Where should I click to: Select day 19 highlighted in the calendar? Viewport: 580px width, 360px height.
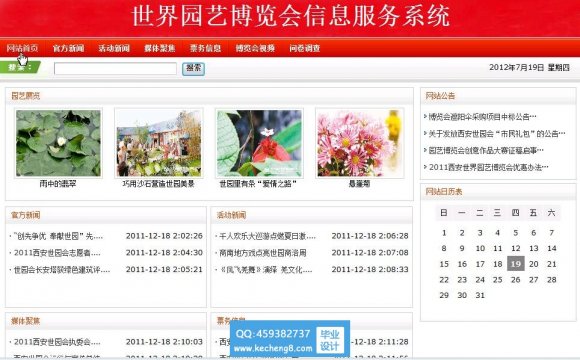(516, 264)
